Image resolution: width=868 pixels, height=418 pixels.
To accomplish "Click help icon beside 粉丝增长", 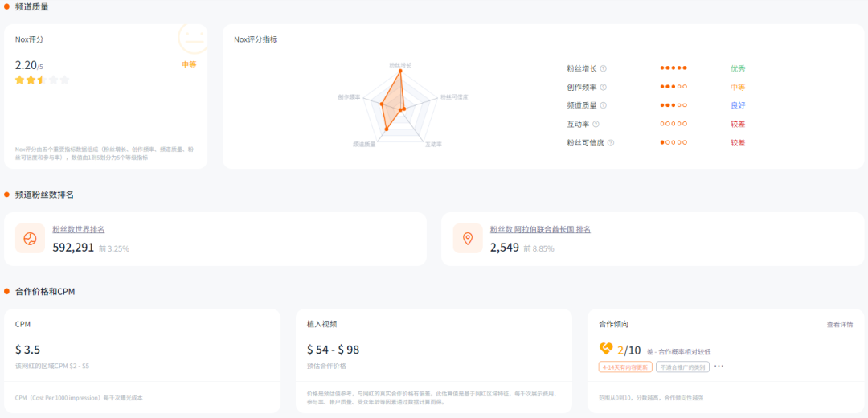I will 604,68.
